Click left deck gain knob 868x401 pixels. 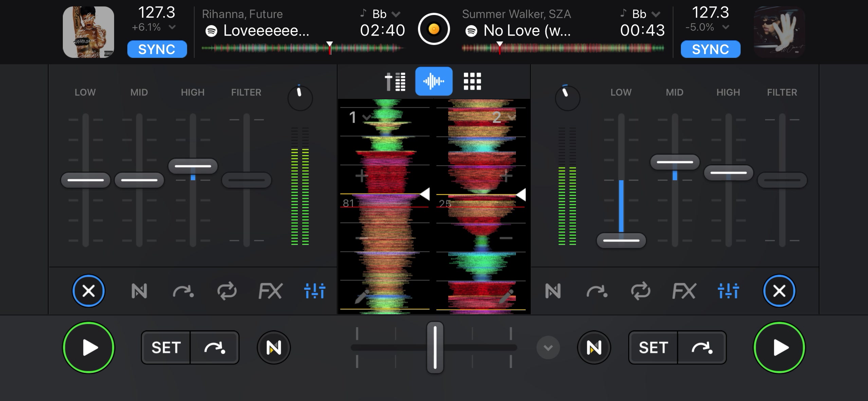coord(300,98)
